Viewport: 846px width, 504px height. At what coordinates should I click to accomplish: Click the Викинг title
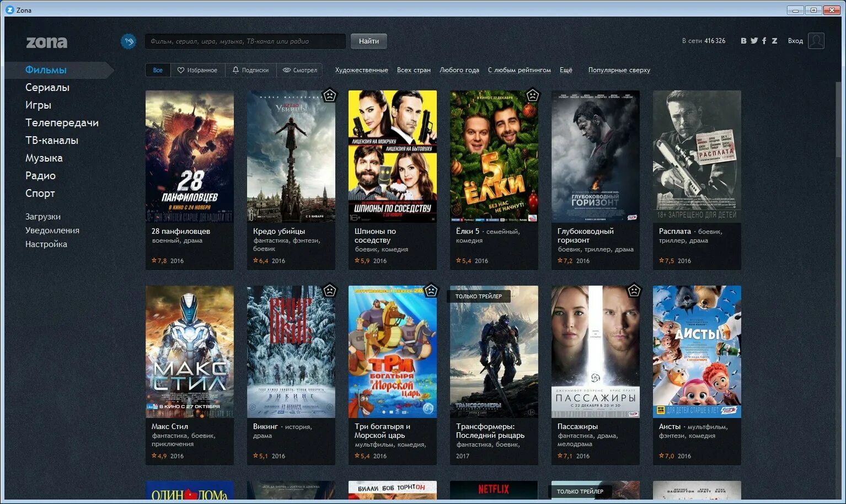pyautogui.click(x=265, y=427)
